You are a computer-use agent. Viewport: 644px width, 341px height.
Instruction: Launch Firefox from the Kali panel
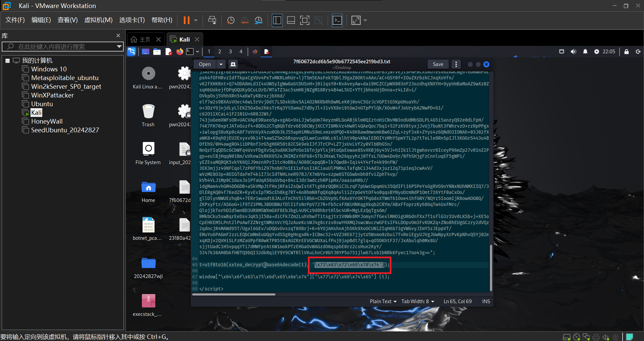180,52
